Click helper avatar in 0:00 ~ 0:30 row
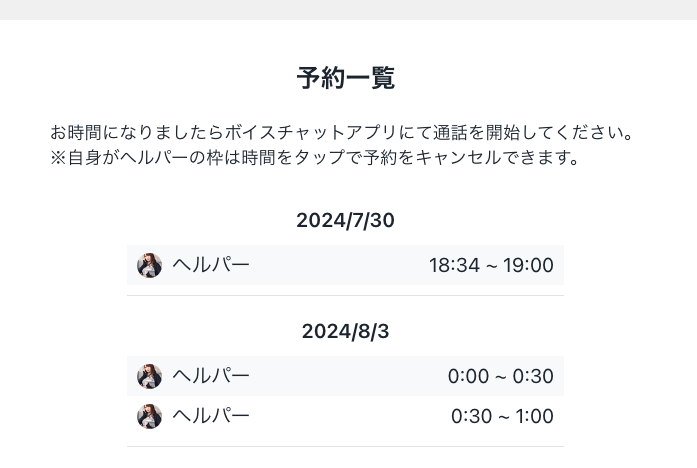Viewport: 697px width, 468px height. point(149,376)
